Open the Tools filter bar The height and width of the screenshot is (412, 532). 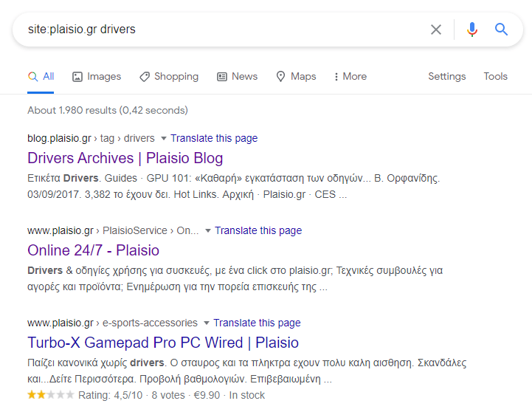[x=495, y=76]
